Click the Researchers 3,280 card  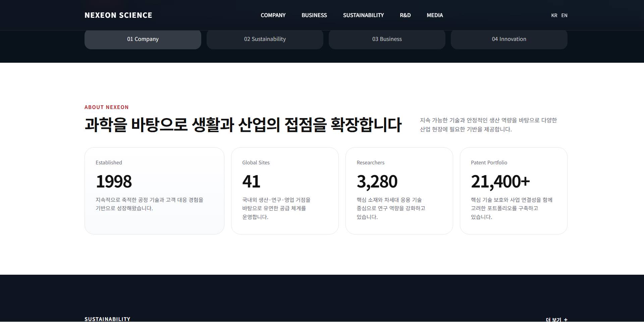coord(399,191)
